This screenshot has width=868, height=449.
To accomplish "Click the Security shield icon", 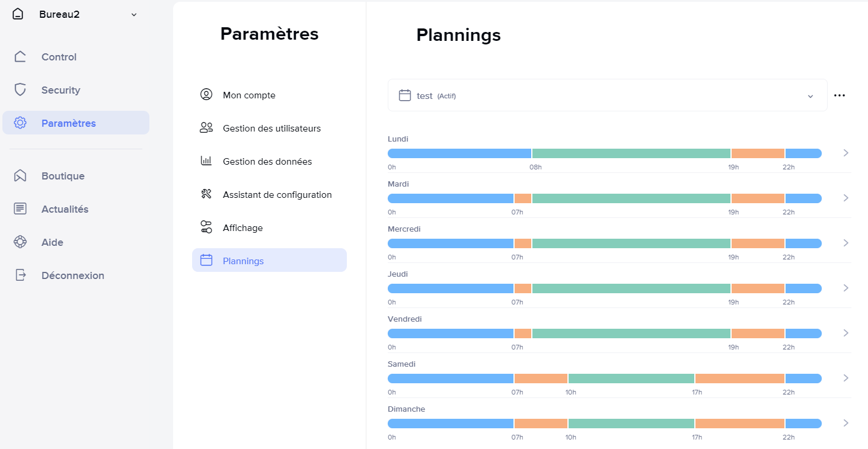I will click(20, 90).
